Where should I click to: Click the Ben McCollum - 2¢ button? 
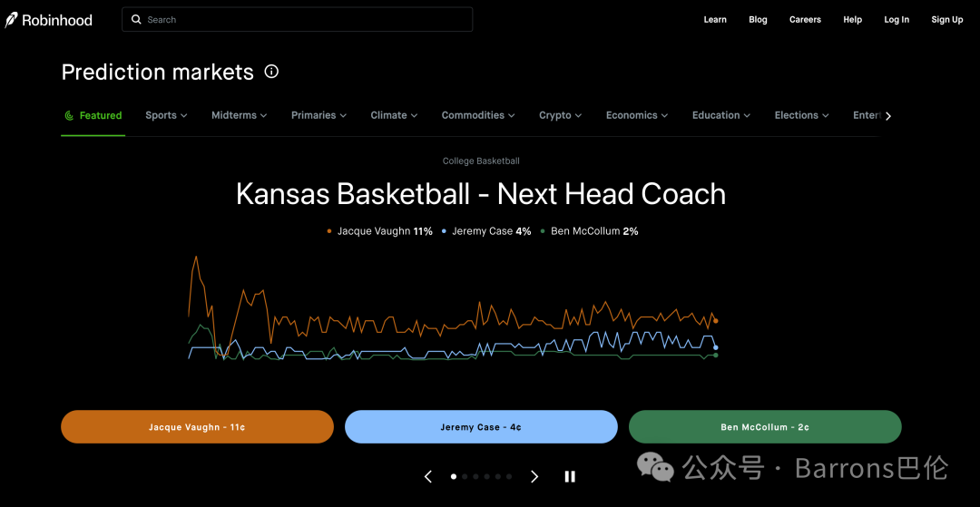765,427
